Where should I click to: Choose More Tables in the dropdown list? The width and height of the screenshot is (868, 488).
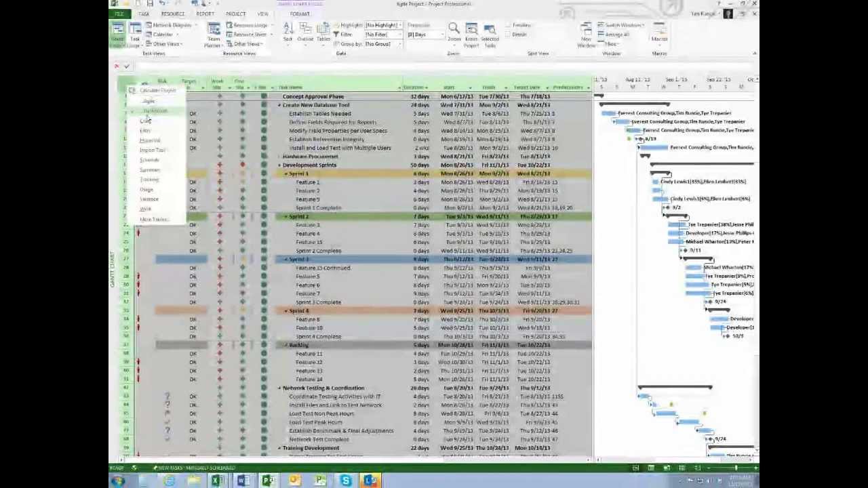point(153,220)
